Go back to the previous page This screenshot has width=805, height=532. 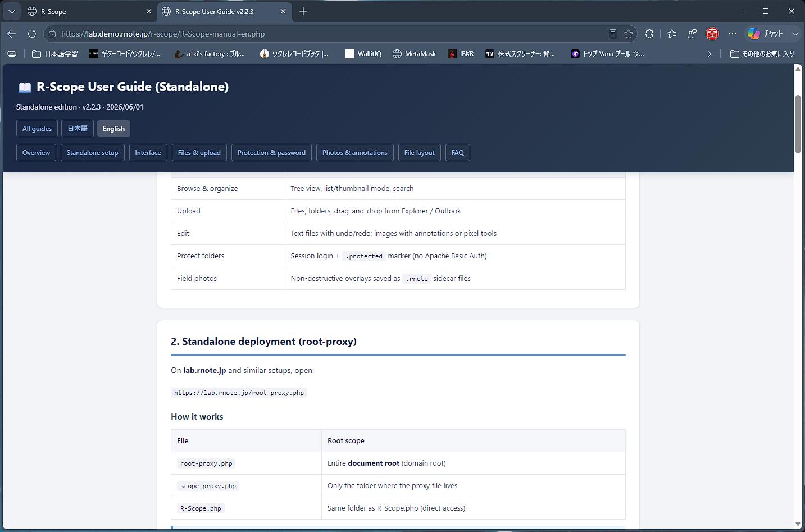point(12,34)
